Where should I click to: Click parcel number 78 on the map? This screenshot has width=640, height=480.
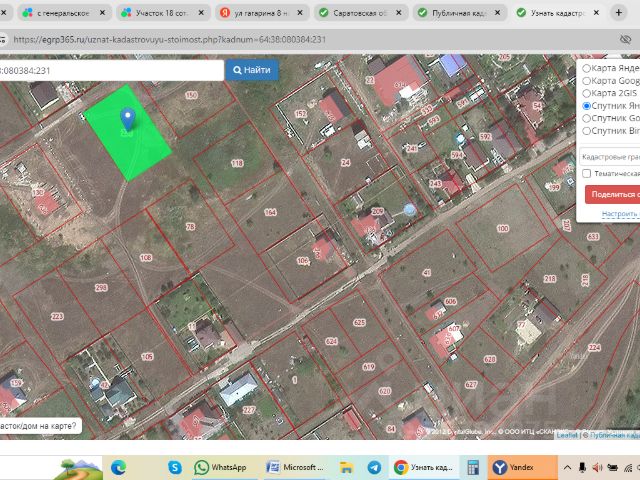pos(191,227)
